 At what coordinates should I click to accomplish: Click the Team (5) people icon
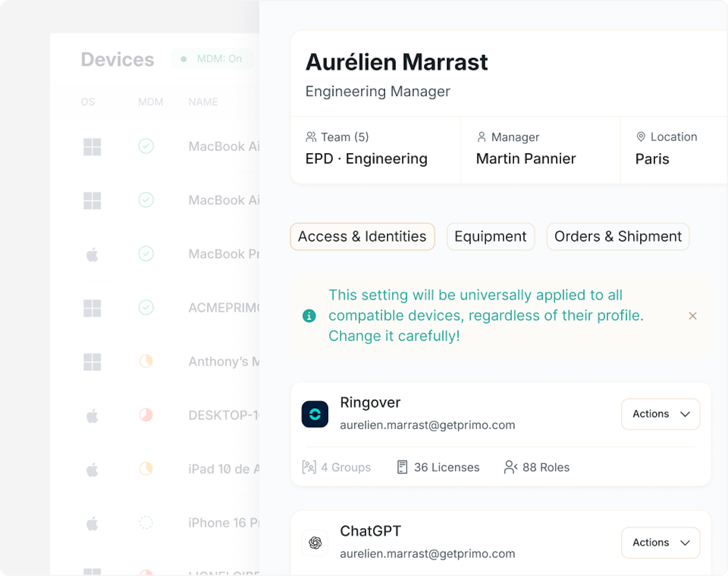pyautogui.click(x=311, y=137)
